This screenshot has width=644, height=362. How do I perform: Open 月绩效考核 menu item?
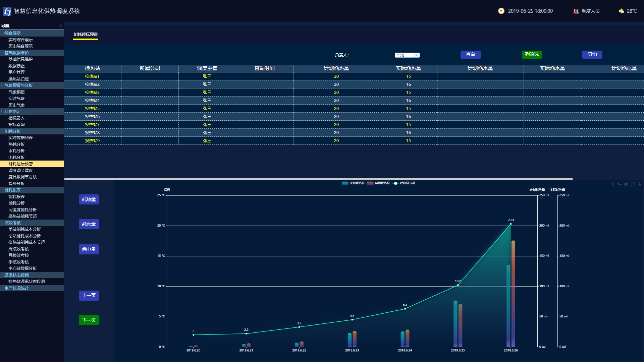click(x=18, y=255)
